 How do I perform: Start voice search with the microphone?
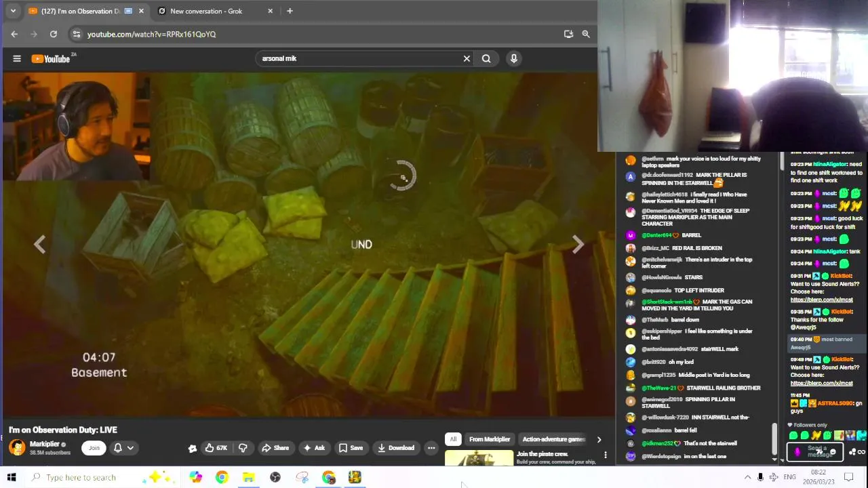coord(514,58)
